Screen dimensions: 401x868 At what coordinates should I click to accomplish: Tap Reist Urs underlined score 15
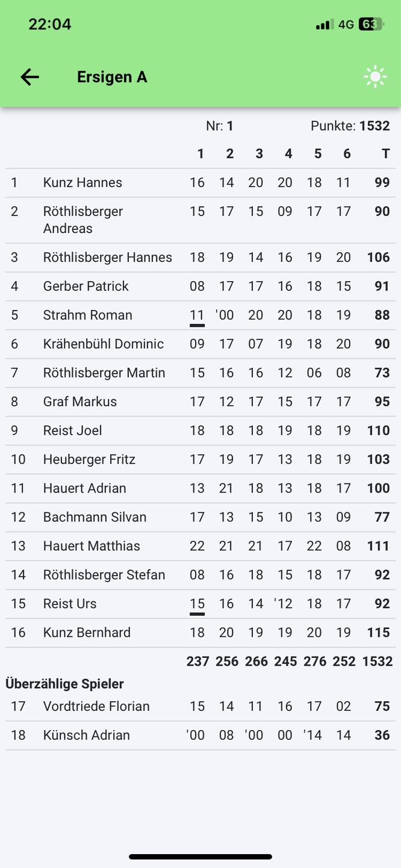tap(197, 604)
